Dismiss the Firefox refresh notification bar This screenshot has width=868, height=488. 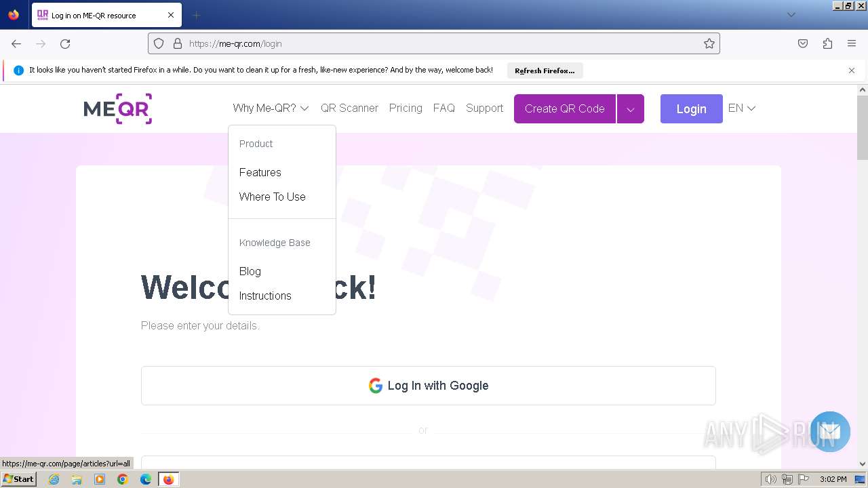click(x=852, y=70)
